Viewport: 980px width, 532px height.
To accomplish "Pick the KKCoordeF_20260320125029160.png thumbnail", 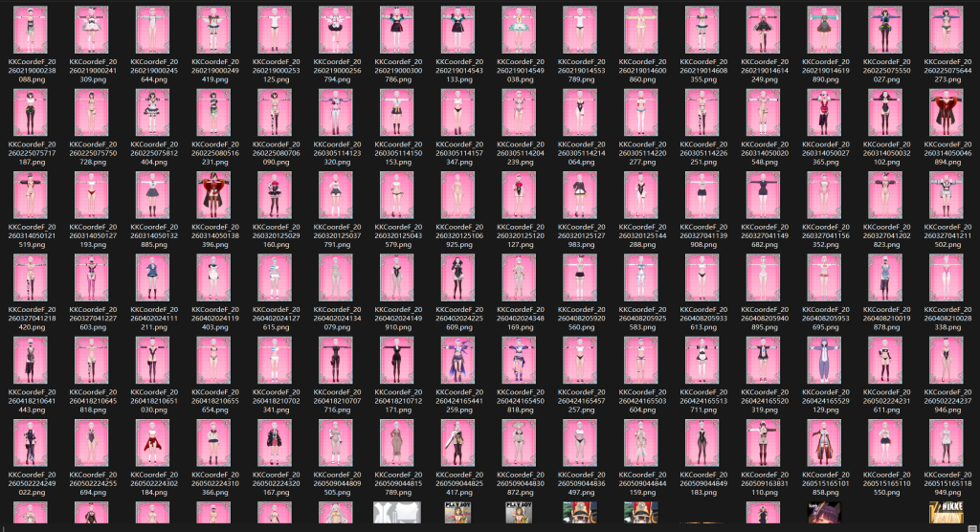I will coord(275,195).
